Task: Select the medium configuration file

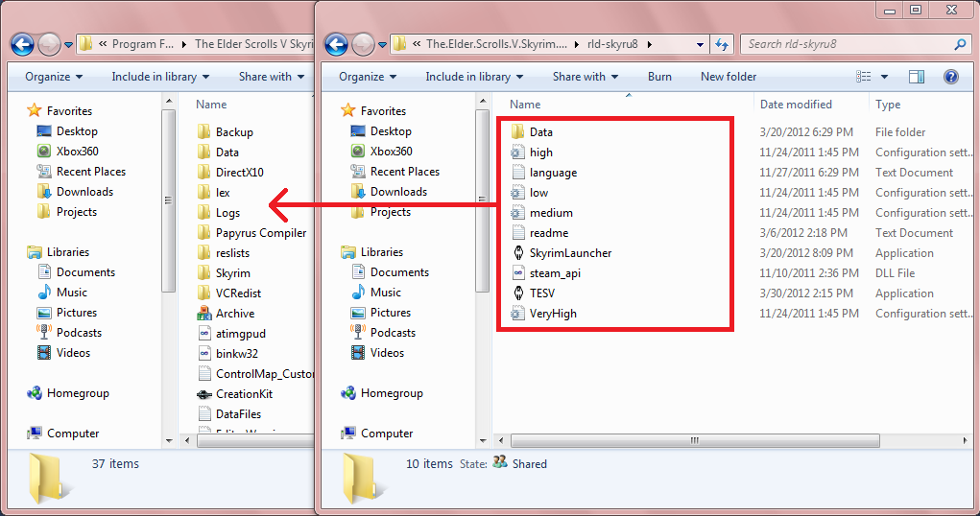Action: click(551, 213)
